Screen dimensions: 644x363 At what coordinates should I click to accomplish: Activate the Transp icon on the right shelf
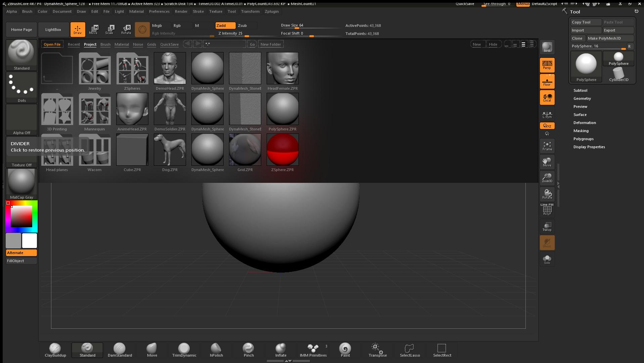(x=547, y=227)
